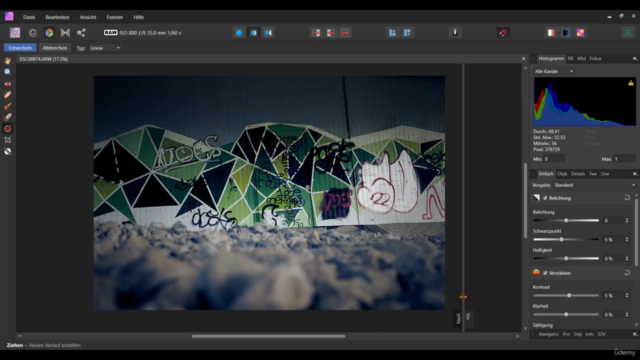Enable mirrored before/after view mode

pyautogui.click(x=268, y=33)
